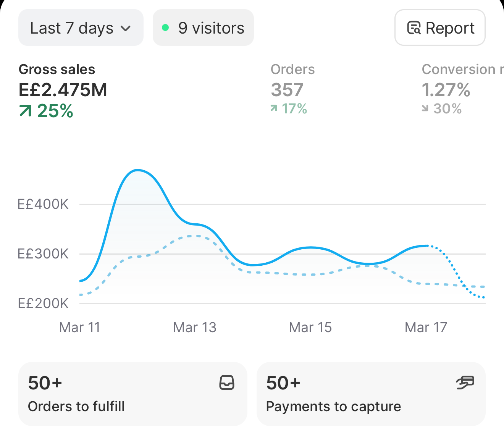Click the green live visitors dot
Viewport: 504px width, 444px height.
click(165, 27)
